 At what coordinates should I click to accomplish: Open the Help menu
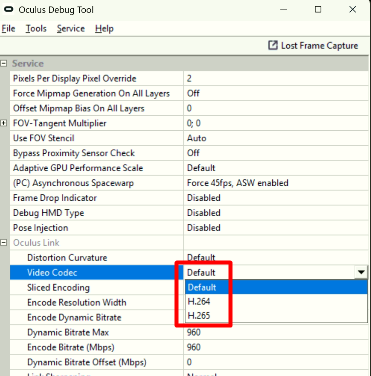[x=104, y=29]
